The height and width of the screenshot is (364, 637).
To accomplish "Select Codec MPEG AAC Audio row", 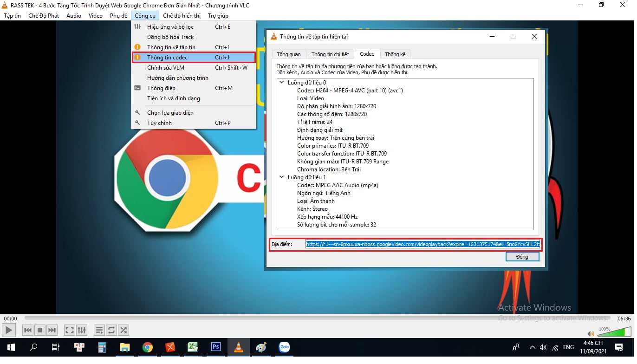I will point(338,185).
